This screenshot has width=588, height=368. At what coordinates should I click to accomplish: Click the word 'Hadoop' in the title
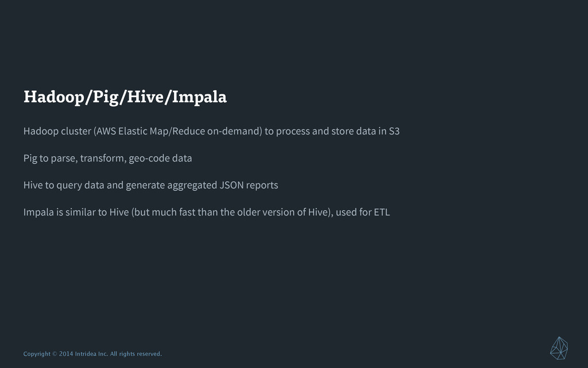pyautogui.click(x=54, y=97)
